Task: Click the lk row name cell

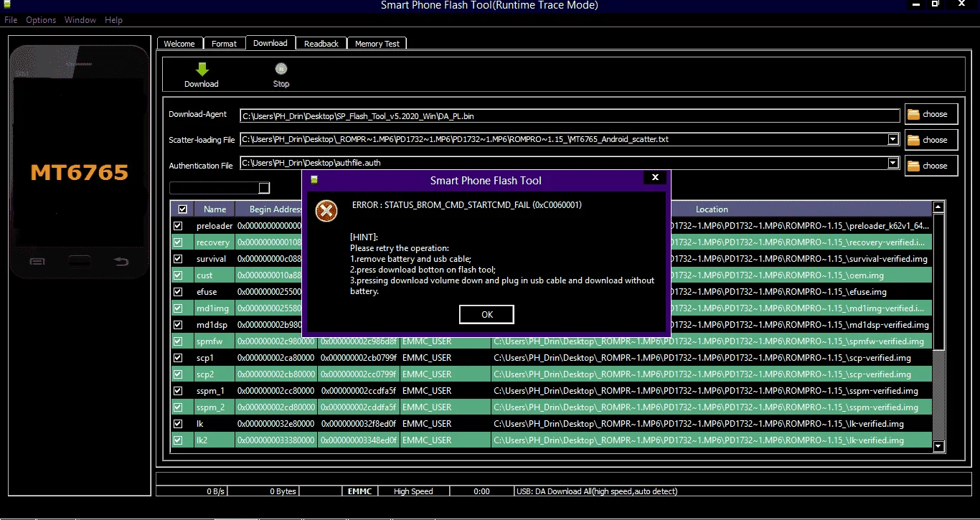Action: pos(215,424)
